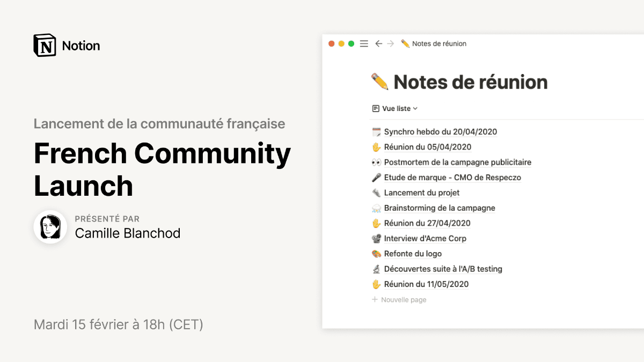Click the palette icon beside Refonte du logo
The width and height of the screenshot is (644, 362).
376,254
